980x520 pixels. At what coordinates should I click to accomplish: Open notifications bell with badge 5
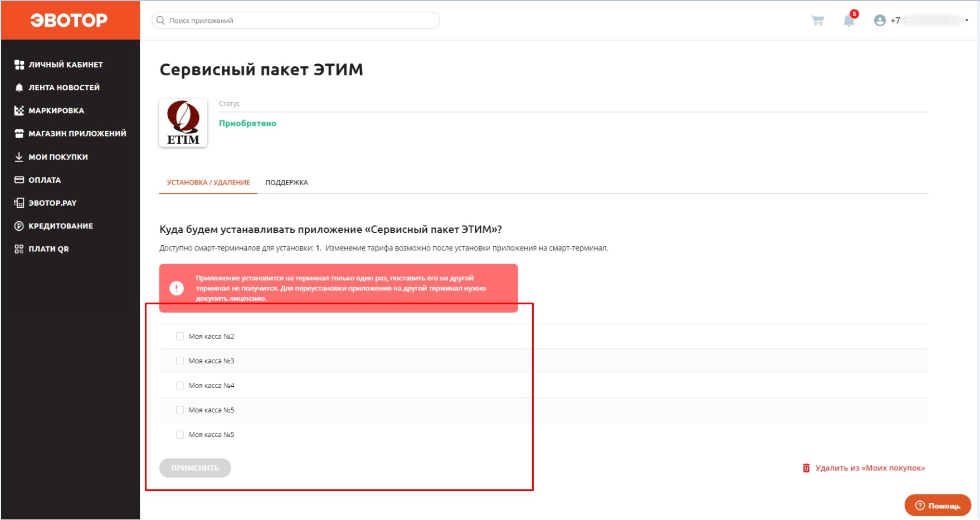(x=850, y=20)
